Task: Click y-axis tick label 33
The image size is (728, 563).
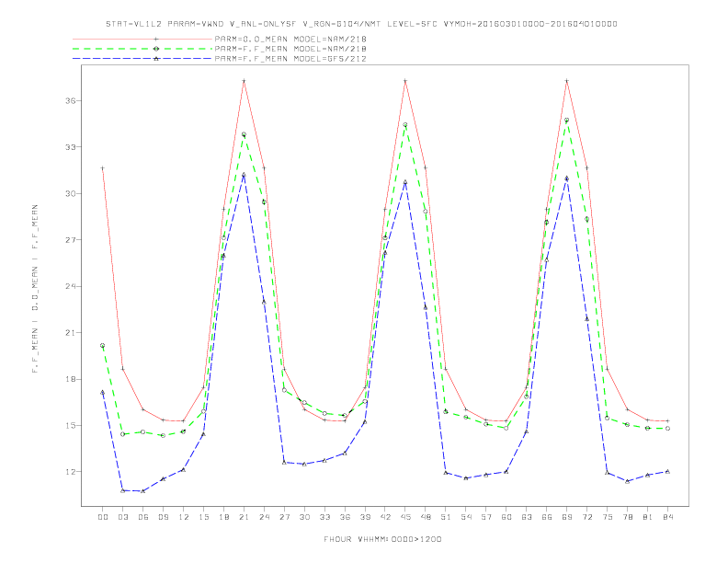Action: coord(71,147)
